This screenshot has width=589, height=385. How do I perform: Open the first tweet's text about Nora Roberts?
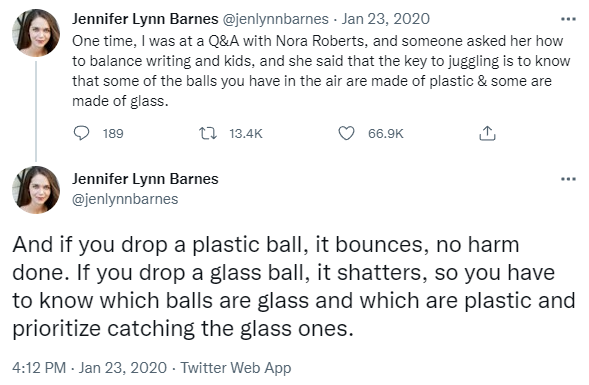321,71
